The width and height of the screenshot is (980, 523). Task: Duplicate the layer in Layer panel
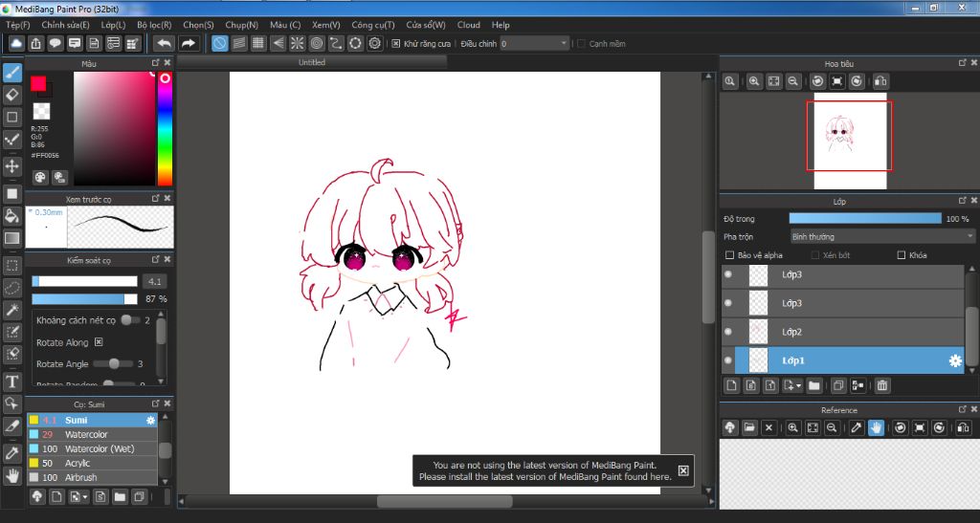pyautogui.click(x=838, y=385)
